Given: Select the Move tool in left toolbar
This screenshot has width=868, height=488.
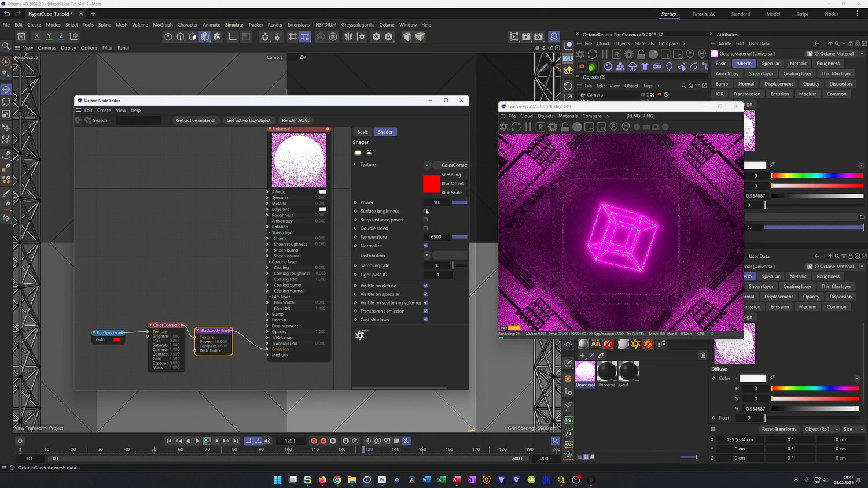Looking at the screenshot, I should [6, 89].
